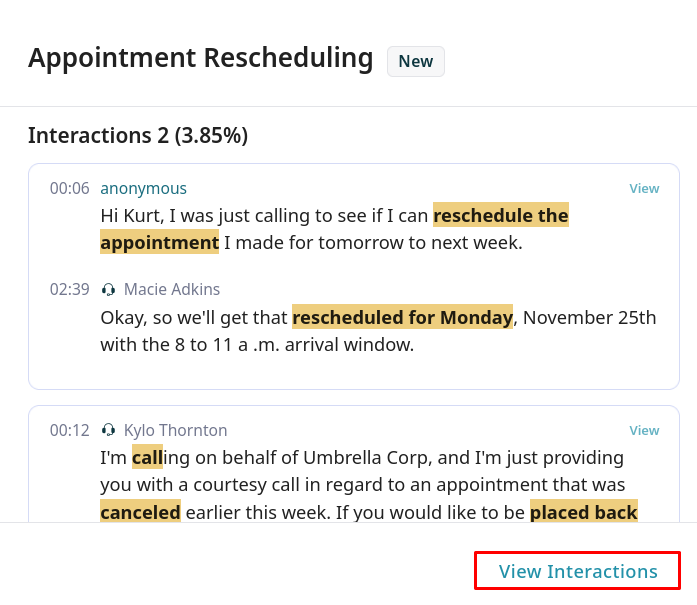Click the highlighted "call" in "calling"
The width and height of the screenshot is (697, 605).
pyautogui.click(x=147, y=457)
